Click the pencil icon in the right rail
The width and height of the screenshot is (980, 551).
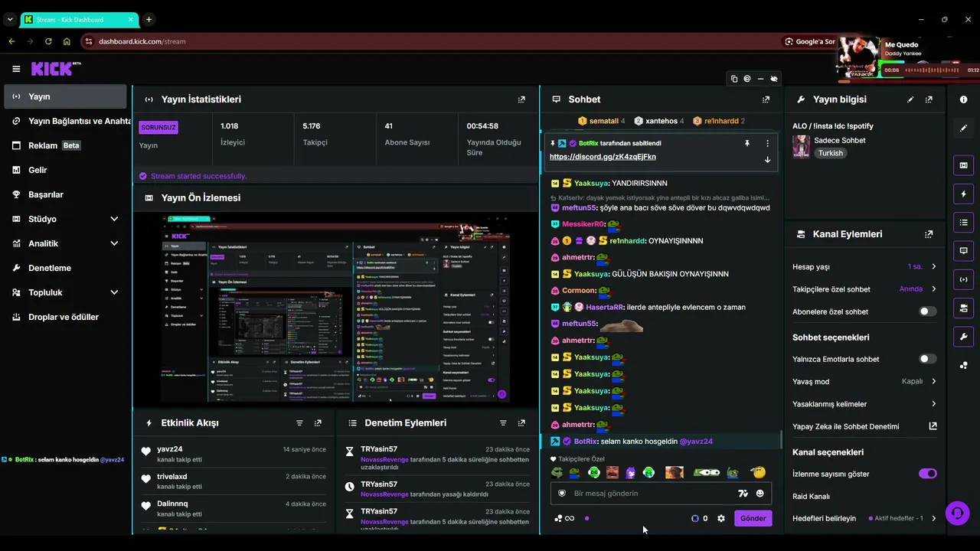[963, 128]
